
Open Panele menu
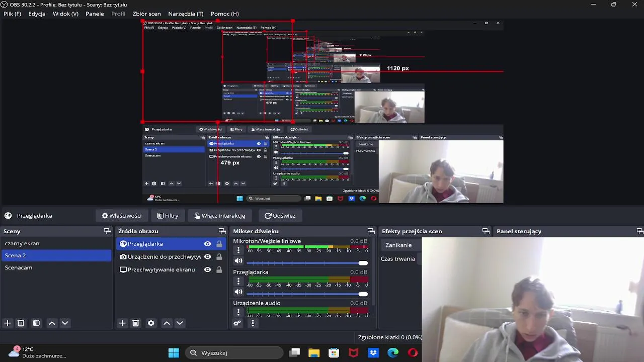pos(95,14)
